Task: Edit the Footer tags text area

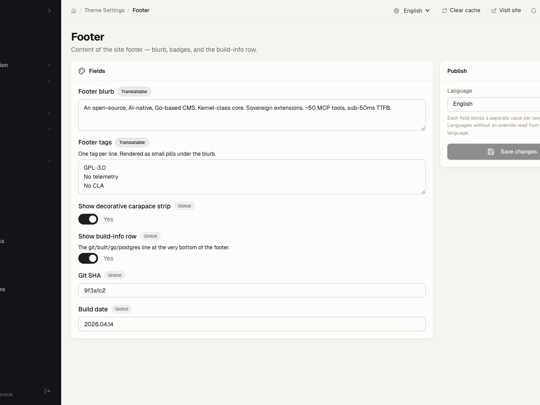Action: pos(252,177)
